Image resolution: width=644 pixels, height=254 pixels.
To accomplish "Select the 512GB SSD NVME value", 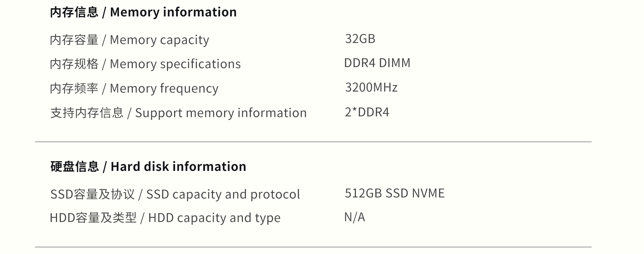I will [x=394, y=193].
